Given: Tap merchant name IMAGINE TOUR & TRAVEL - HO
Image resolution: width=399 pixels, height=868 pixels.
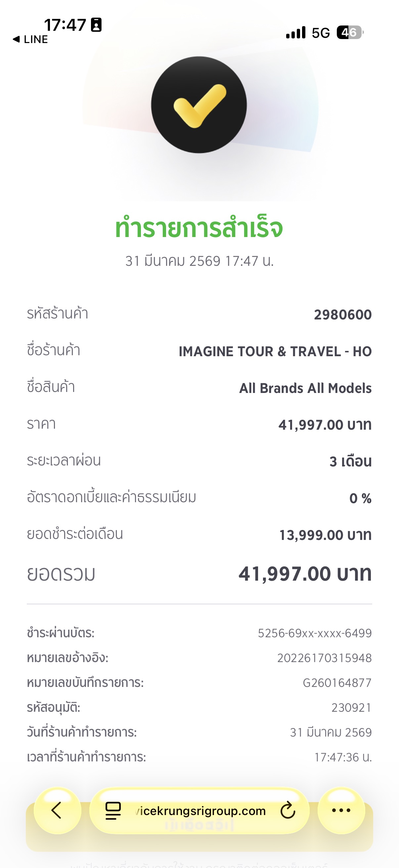Looking at the screenshot, I should (x=275, y=352).
